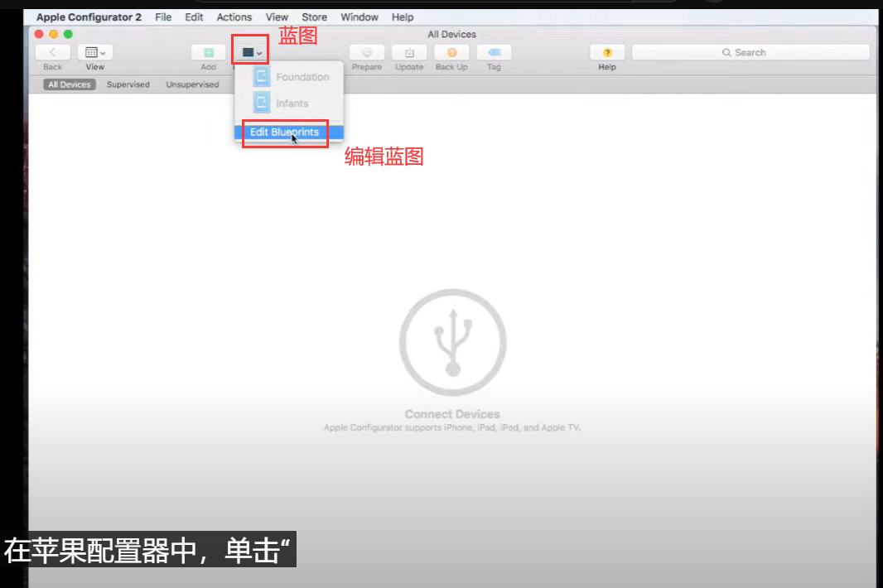Click the Back toolbar button
The width and height of the screenshot is (883, 588).
52,52
